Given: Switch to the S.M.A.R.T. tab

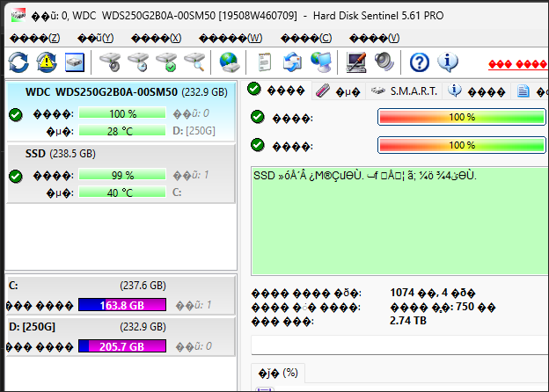Looking at the screenshot, I should [x=404, y=91].
